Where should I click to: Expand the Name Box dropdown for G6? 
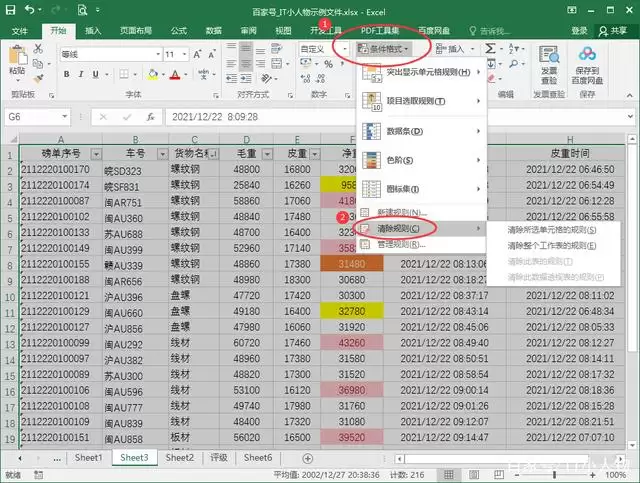click(64, 117)
